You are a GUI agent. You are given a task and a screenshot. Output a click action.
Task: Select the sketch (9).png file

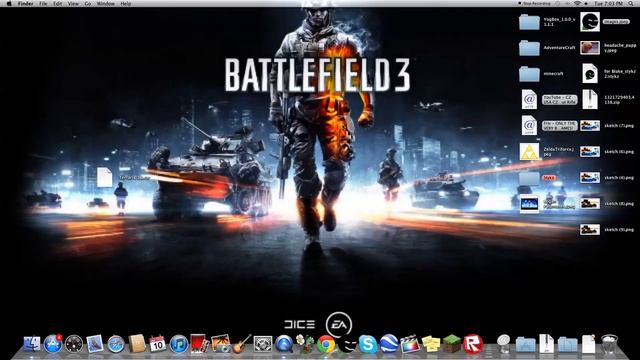pos(590,229)
